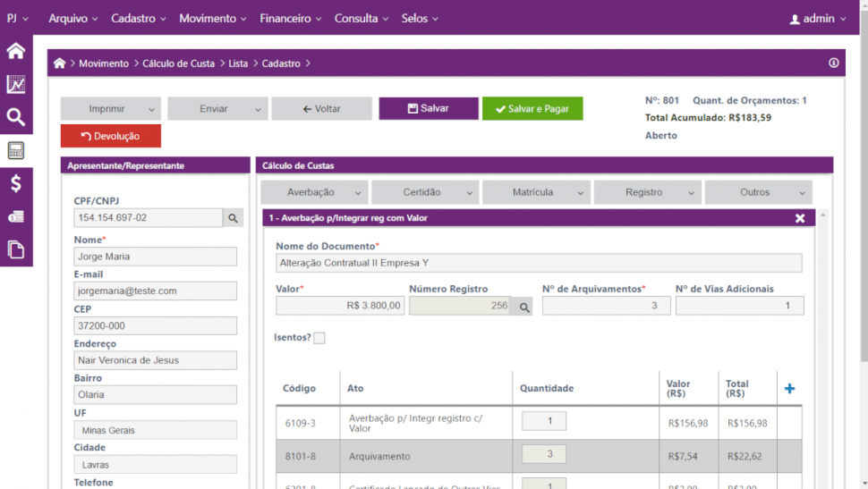Toggle the Isentos checkbox
Image resolution: width=868 pixels, height=489 pixels.
point(319,338)
